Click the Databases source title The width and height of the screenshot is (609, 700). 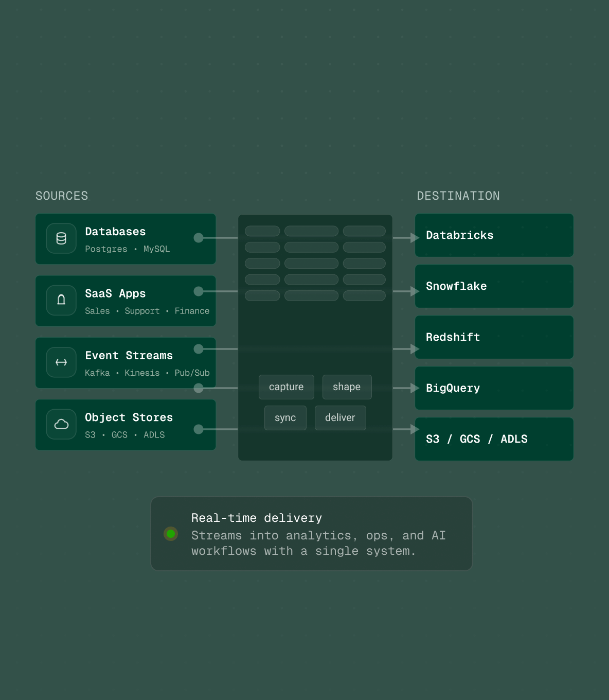click(x=115, y=232)
